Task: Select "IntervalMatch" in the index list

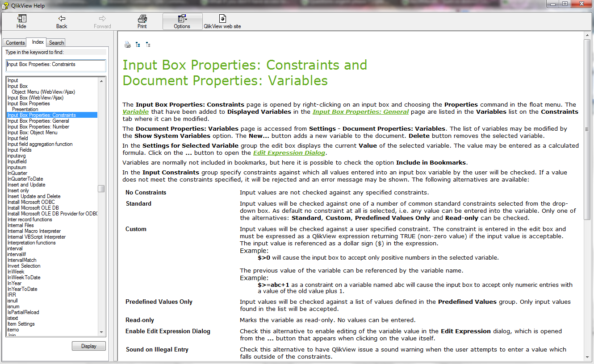Action: 22,260
